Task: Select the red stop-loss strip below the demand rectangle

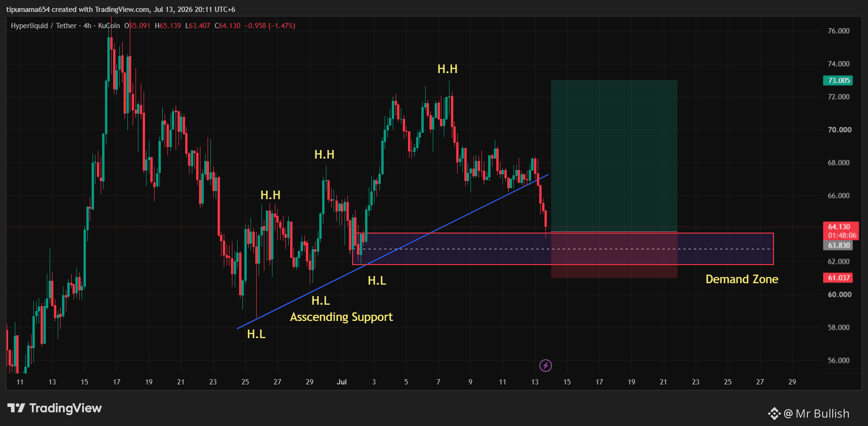Action: coord(614,271)
